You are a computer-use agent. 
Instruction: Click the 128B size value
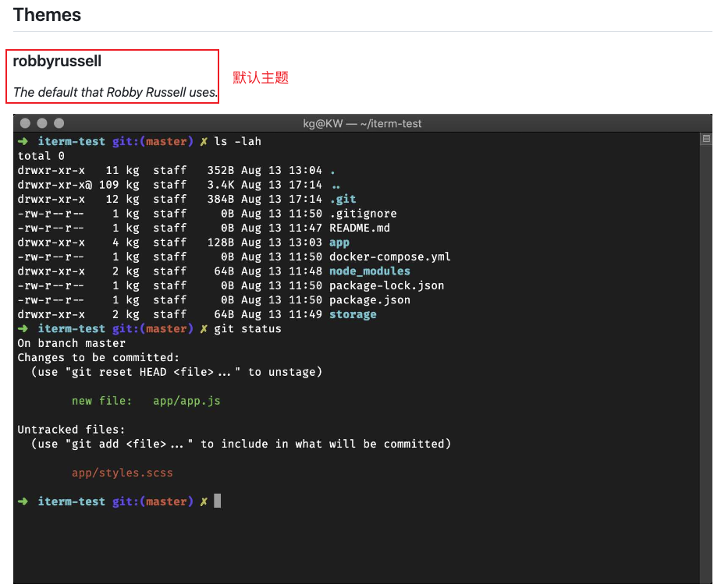(x=220, y=243)
